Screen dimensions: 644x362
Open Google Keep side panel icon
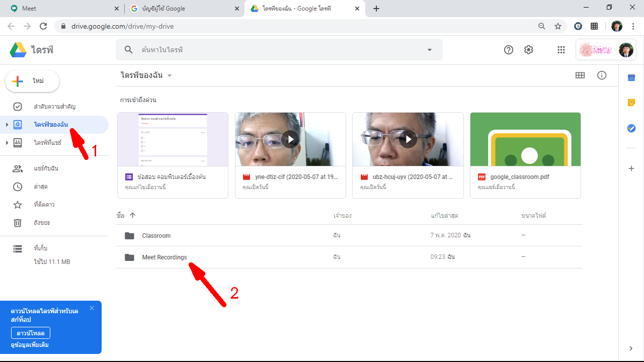click(x=631, y=103)
